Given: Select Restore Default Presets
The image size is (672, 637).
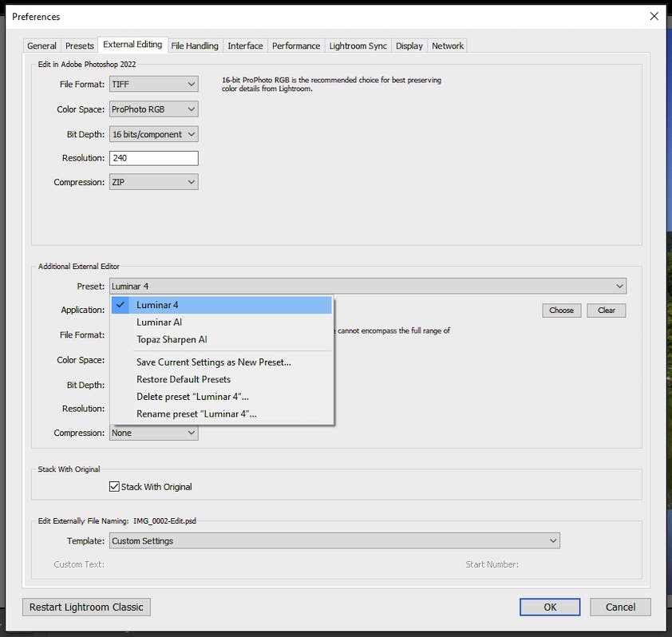Looking at the screenshot, I should (222, 379).
